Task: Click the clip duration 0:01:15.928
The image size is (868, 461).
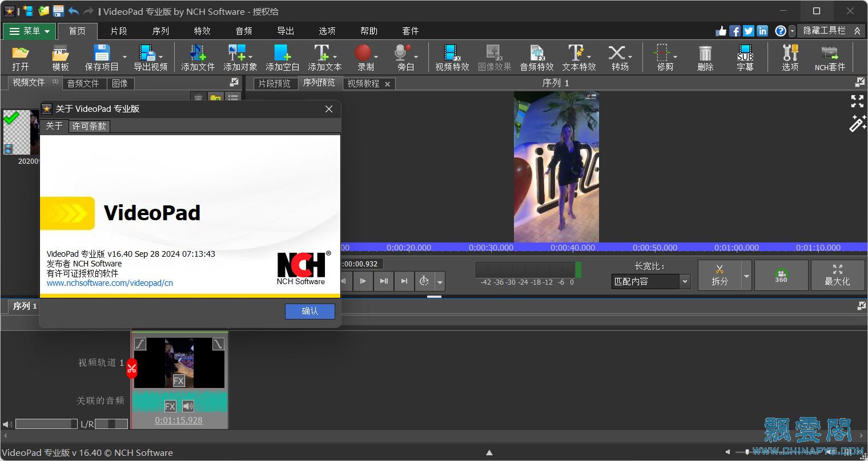Action: pyautogui.click(x=179, y=420)
